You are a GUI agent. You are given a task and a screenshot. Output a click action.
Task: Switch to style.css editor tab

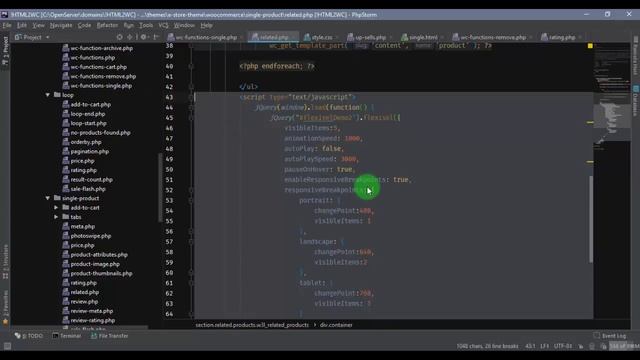pos(321,37)
